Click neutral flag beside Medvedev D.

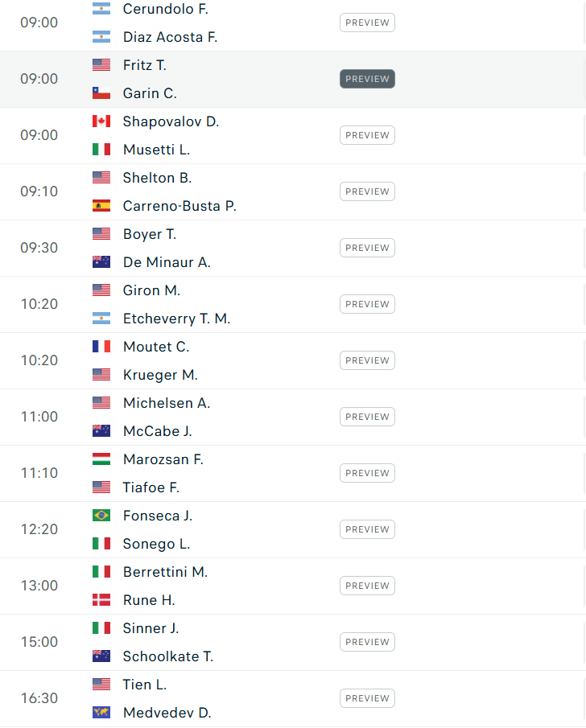(101, 712)
